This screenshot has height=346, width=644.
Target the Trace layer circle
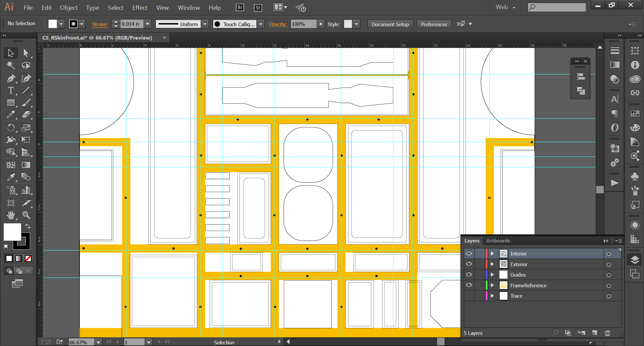609,296
